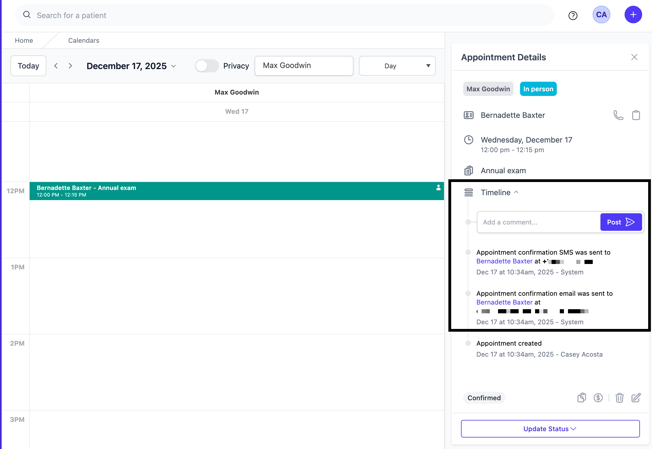Click the purple plus button
This screenshot has width=652, height=449.
(633, 15)
